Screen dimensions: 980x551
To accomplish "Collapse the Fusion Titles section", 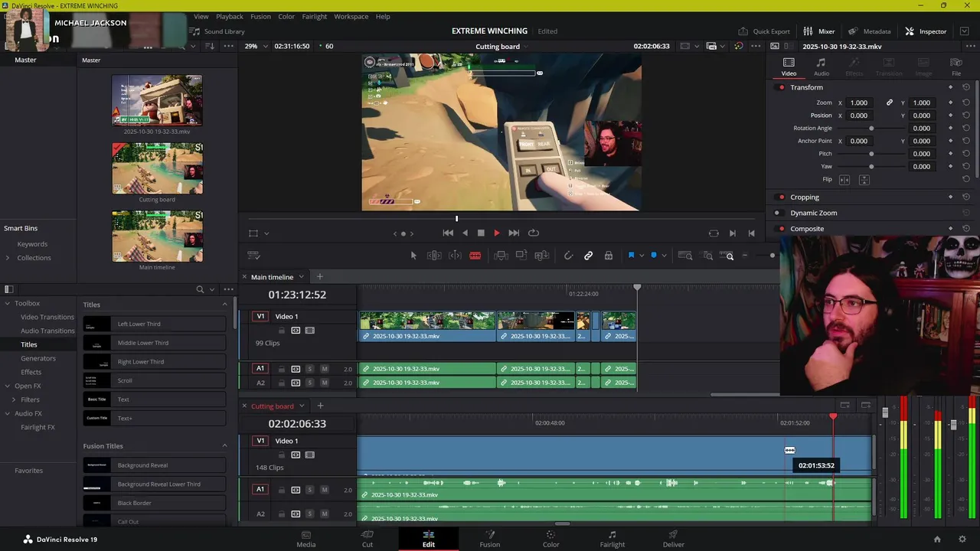I will pos(224,446).
